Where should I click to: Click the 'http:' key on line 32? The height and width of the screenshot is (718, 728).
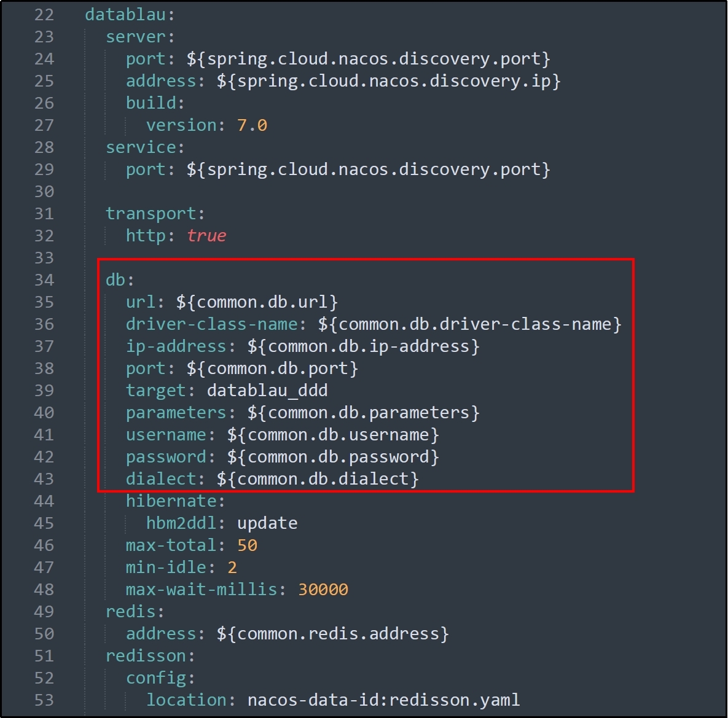(150, 236)
